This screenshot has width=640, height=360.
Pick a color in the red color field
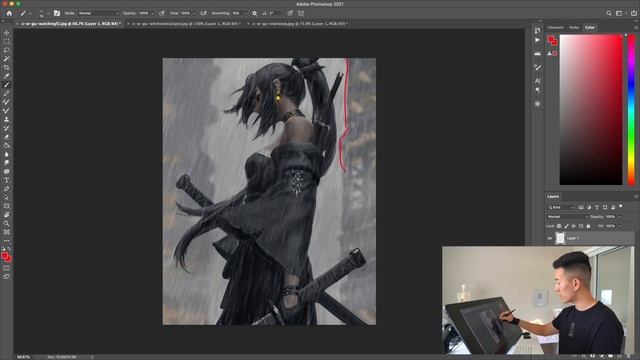[x=591, y=109]
